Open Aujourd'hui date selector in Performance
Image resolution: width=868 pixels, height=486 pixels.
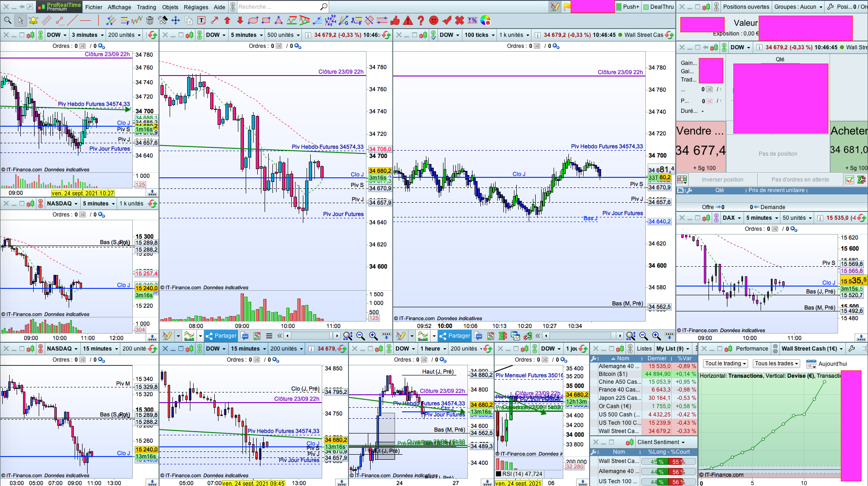(827, 364)
